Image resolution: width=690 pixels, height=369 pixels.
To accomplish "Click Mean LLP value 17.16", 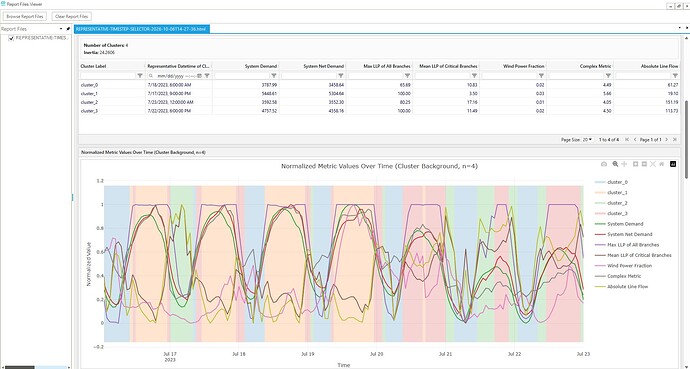I will pyautogui.click(x=472, y=102).
